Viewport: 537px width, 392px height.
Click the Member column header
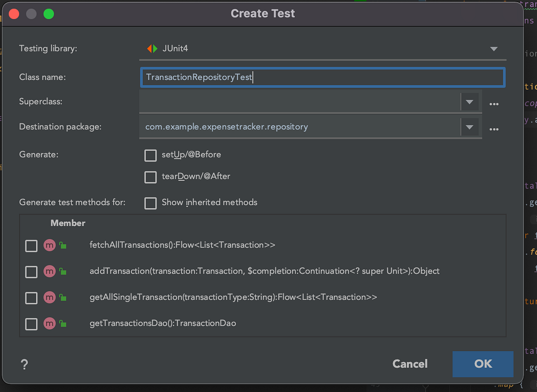click(68, 223)
